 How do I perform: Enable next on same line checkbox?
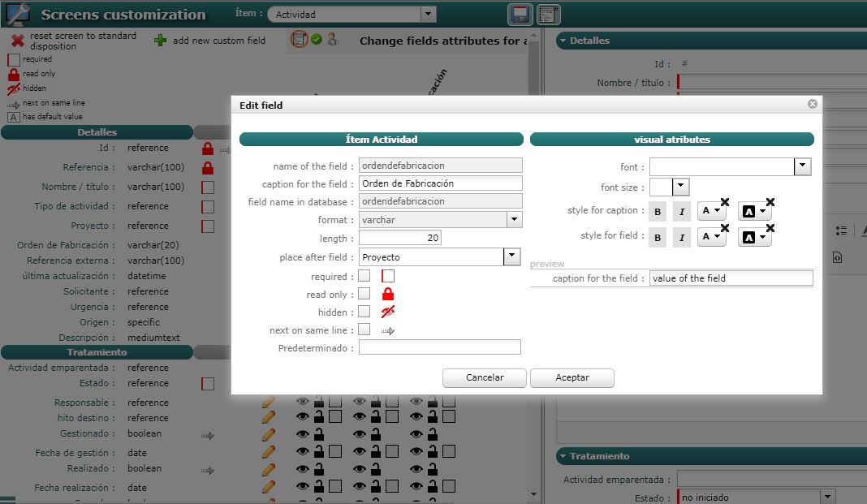click(x=364, y=330)
